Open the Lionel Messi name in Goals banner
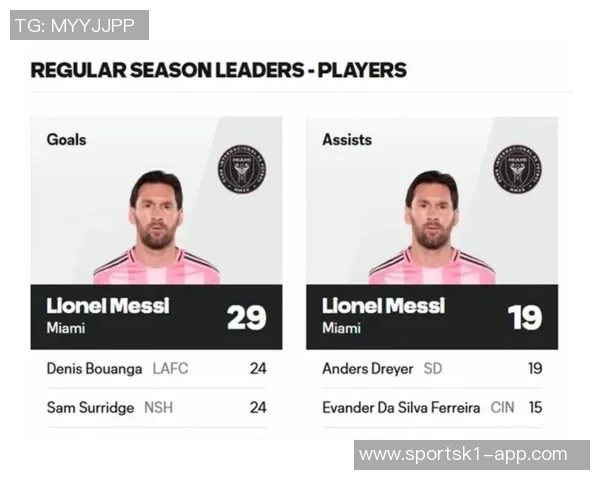The image size is (600, 480). tap(107, 306)
